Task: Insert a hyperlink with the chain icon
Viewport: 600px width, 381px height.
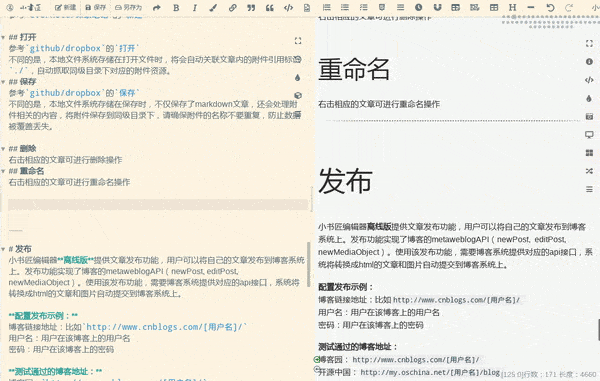Action: [x=232, y=8]
